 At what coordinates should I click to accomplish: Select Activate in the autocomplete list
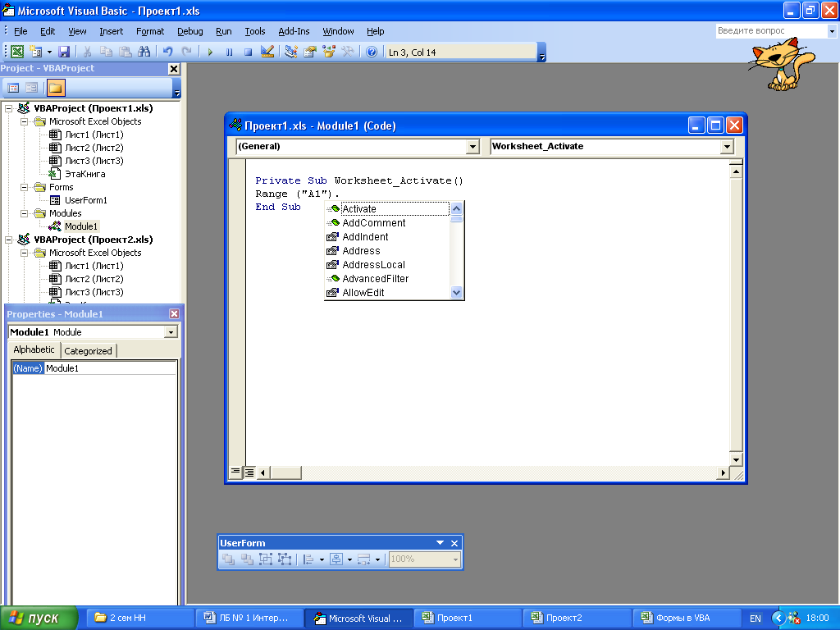click(x=388, y=209)
